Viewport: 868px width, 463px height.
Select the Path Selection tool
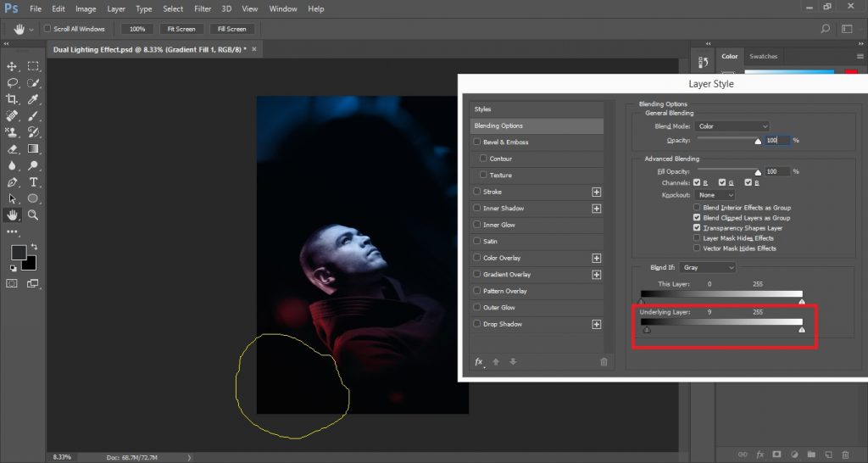click(x=12, y=198)
